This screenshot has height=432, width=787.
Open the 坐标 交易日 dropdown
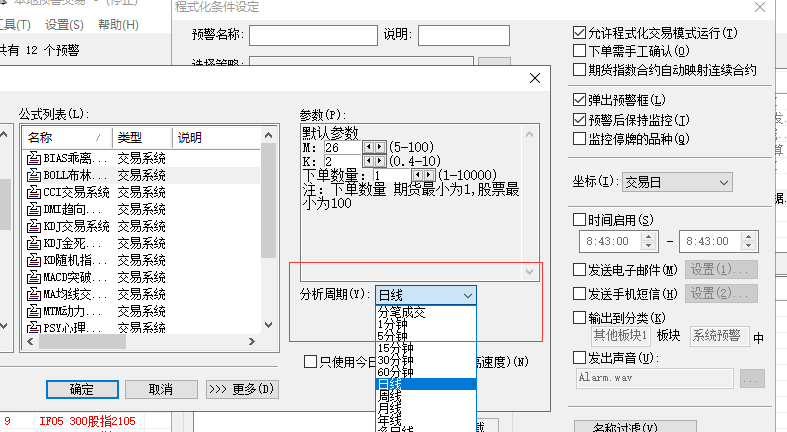[677, 182]
